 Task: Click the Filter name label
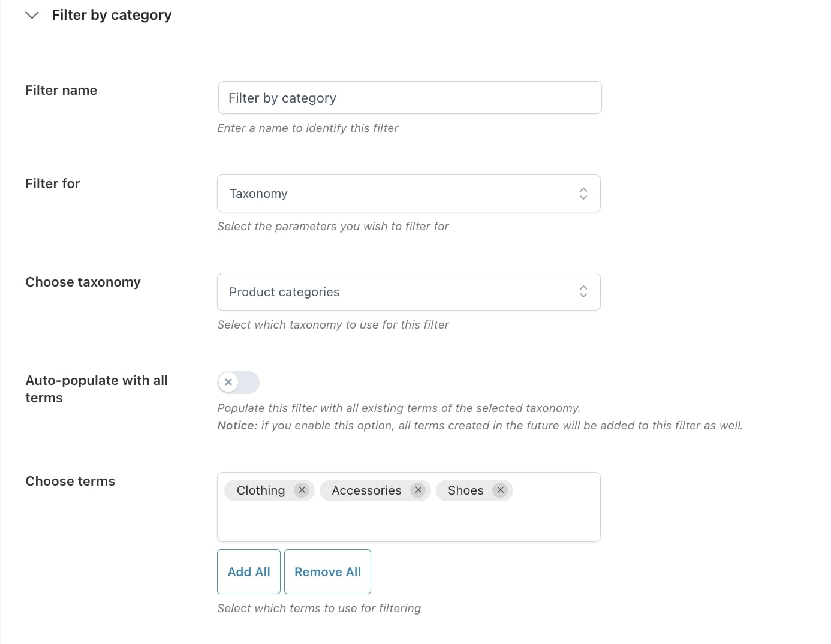(61, 90)
